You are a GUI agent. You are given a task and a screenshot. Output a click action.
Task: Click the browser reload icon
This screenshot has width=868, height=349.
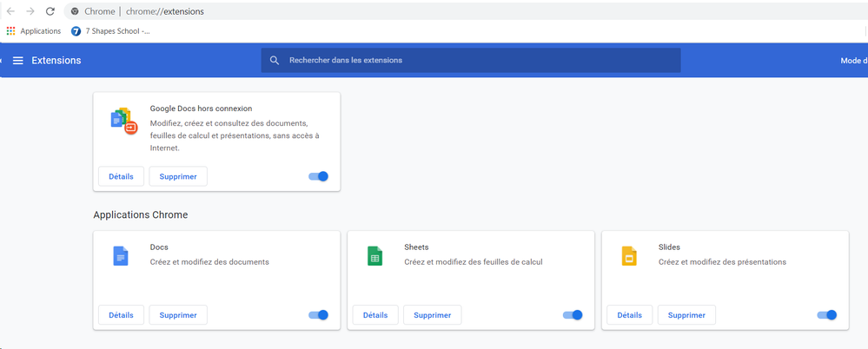(50, 11)
